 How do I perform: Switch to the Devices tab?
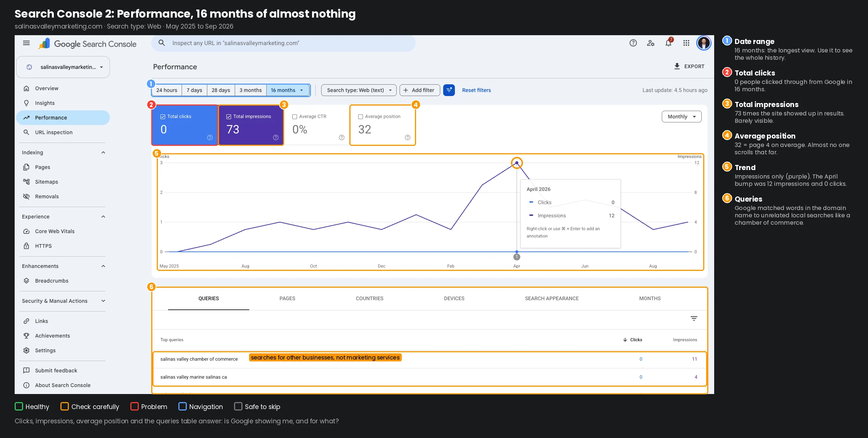pyautogui.click(x=454, y=298)
